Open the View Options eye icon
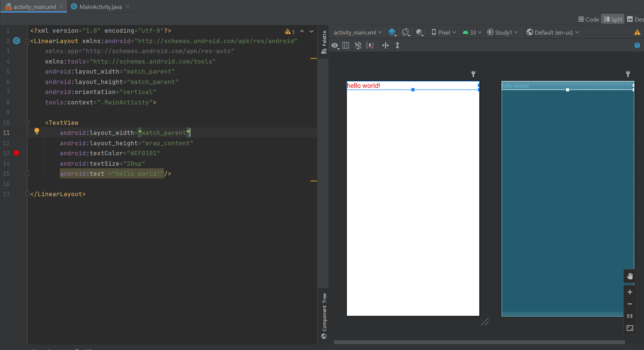Viewport: 644px width, 350px height. point(335,45)
